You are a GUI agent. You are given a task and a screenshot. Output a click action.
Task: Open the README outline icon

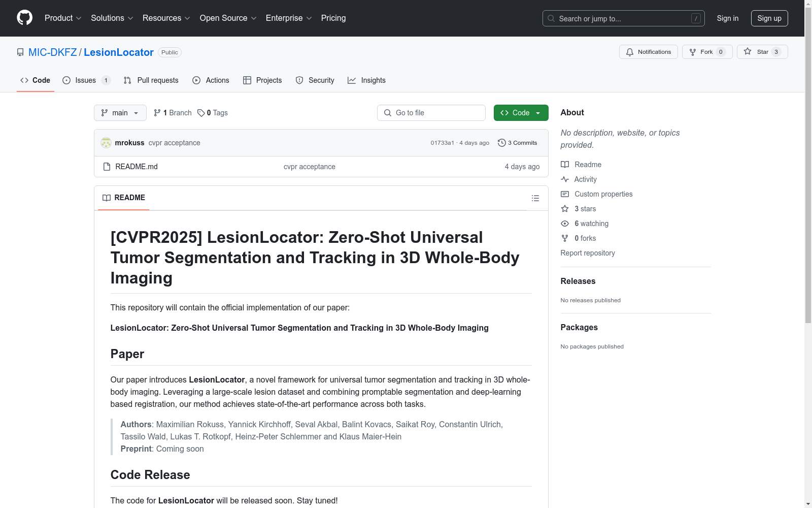click(535, 198)
